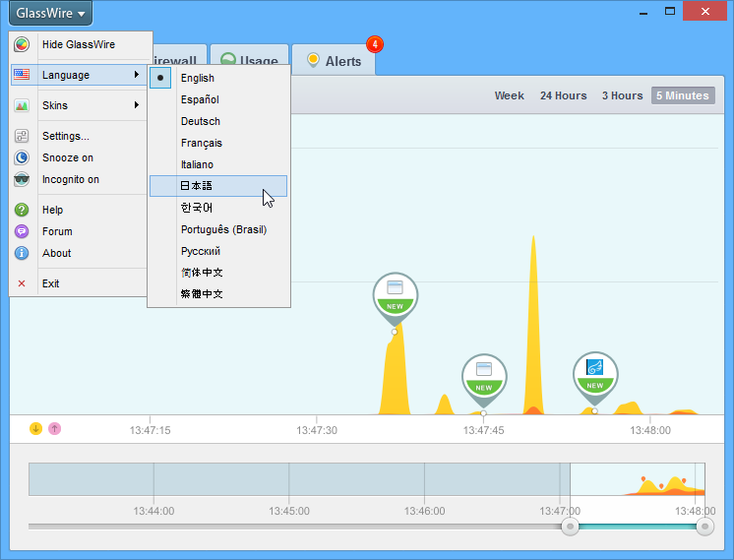Open the Usage tab
The image size is (734, 560).
249,55
